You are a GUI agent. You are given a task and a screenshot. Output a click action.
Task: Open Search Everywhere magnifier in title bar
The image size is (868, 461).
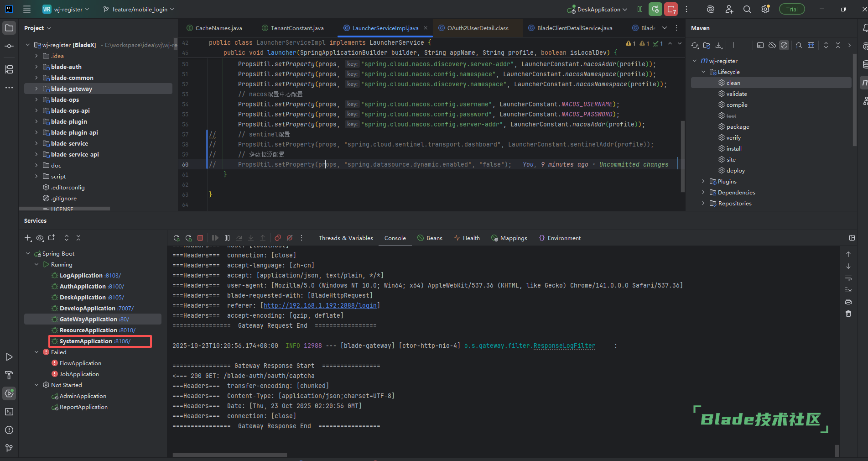[747, 9]
